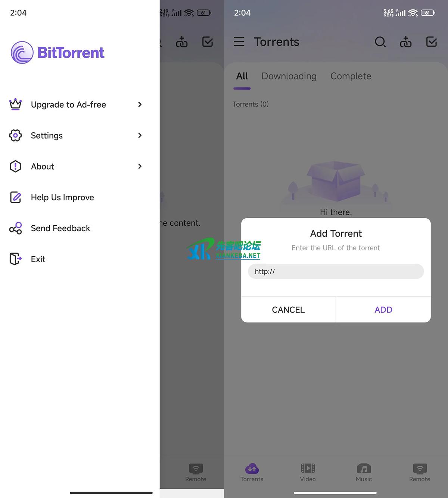The height and width of the screenshot is (498, 448).
Task: Cancel the Add Torrent dialog
Action: pyautogui.click(x=289, y=310)
